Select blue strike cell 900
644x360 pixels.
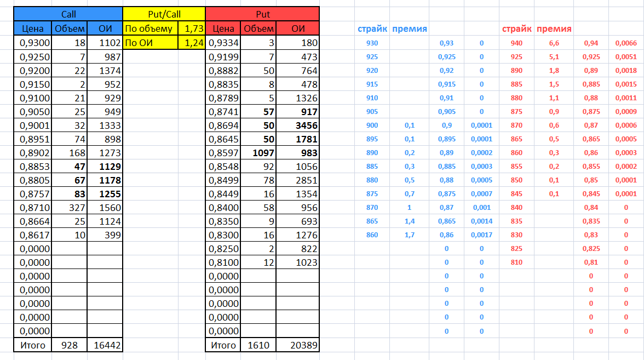[372, 125]
